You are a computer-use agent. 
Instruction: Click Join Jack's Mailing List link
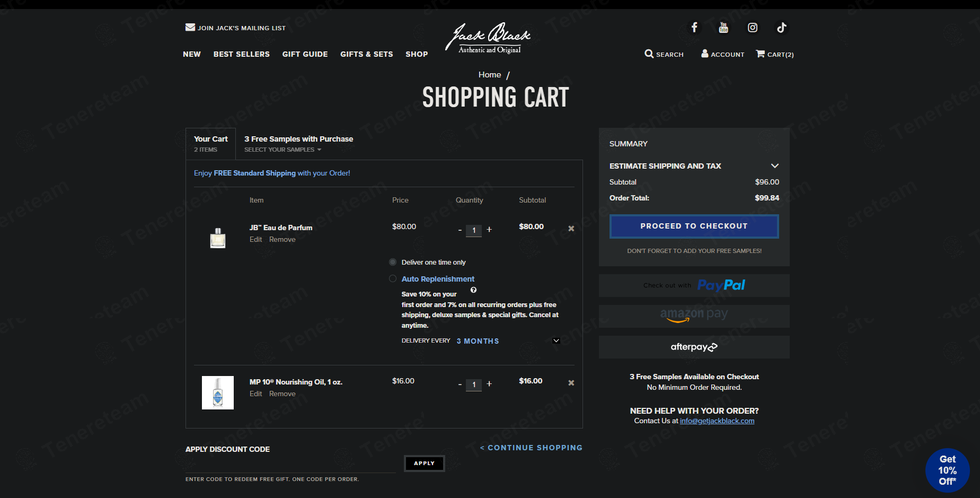(242, 28)
